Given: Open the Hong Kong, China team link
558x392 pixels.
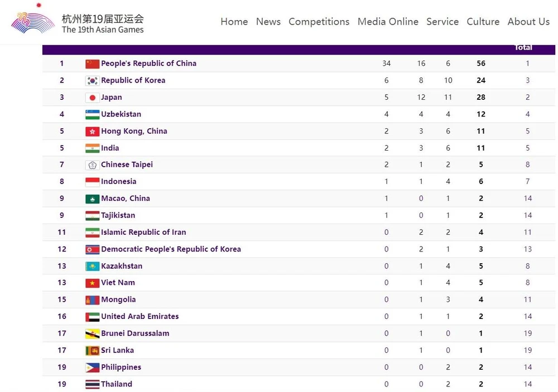Looking at the screenshot, I should (x=134, y=131).
